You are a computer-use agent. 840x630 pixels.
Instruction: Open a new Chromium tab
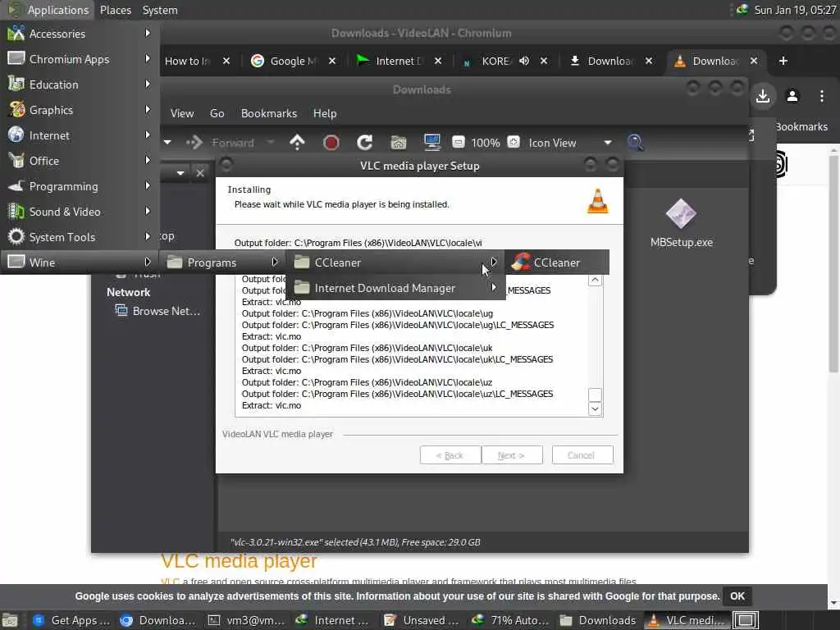tap(783, 61)
